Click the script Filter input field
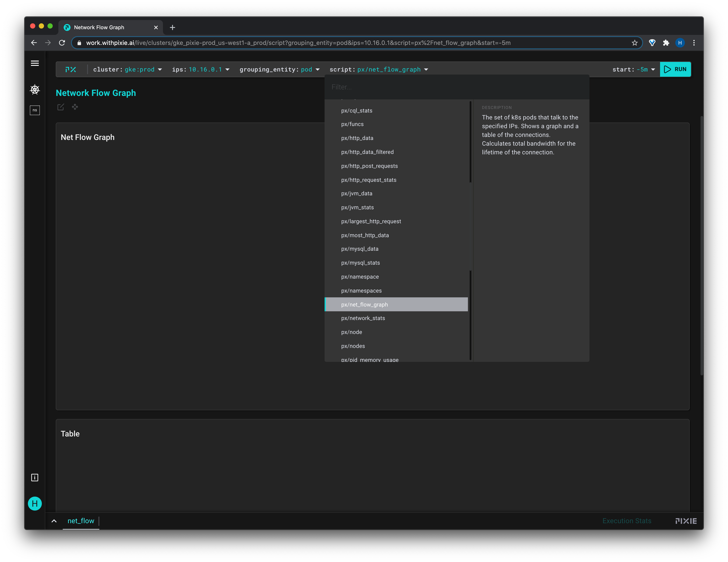728x562 pixels. 457,87
